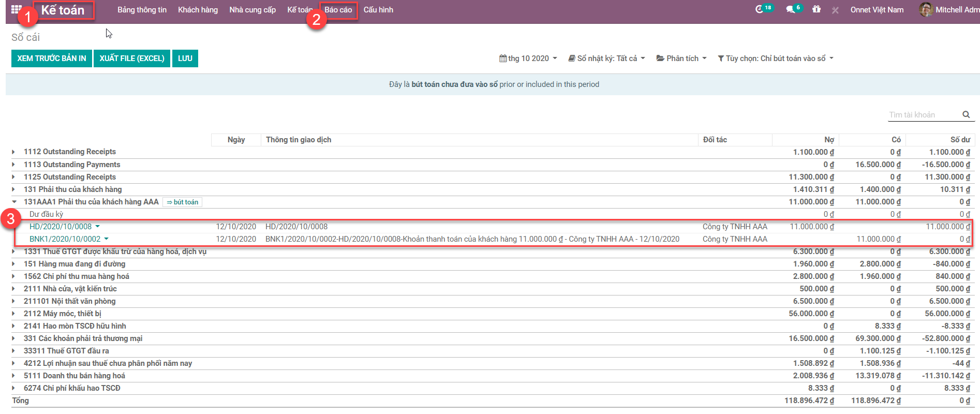The width and height of the screenshot is (980, 414).
Task: Click XUẤT FILE (EXCEL) button
Action: tap(132, 58)
